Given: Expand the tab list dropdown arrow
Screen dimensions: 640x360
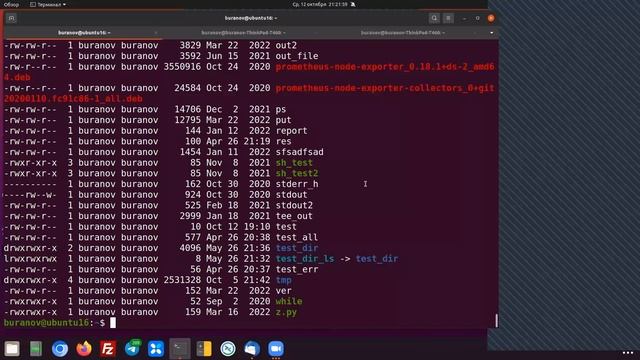Looking at the screenshot, I should tap(491, 33).
